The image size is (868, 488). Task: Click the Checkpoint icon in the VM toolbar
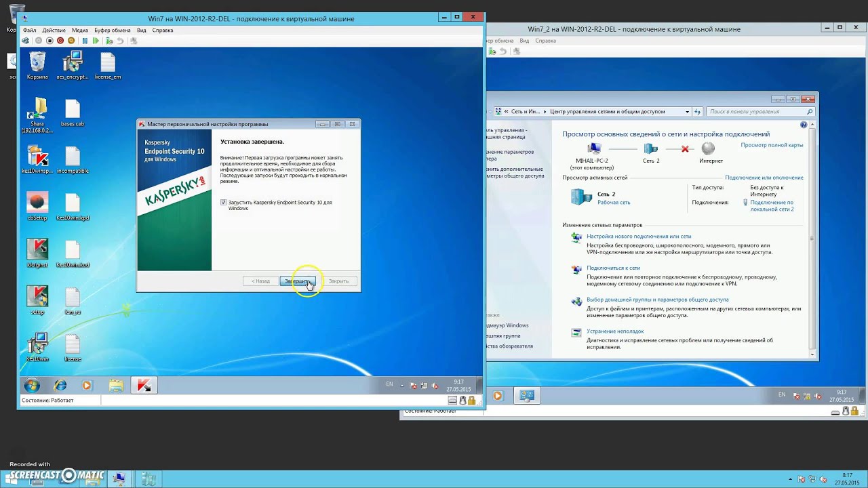pyautogui.click(x=109, y=41)
